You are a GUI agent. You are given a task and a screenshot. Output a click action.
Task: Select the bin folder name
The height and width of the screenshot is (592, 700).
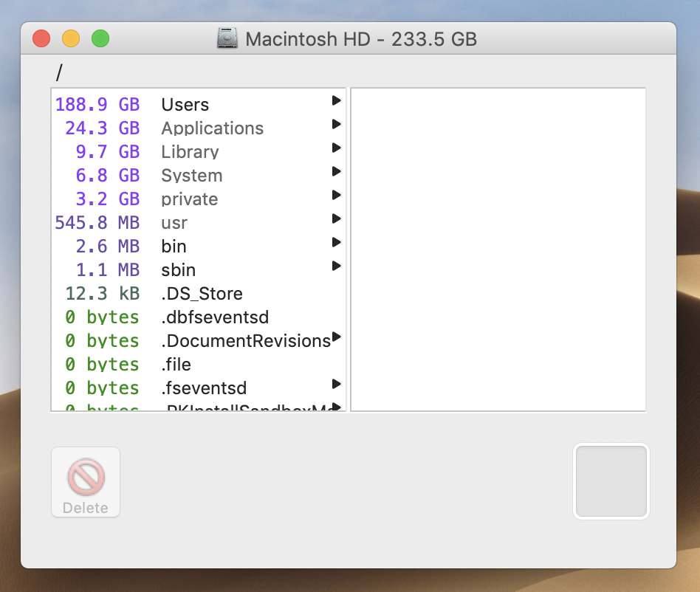174,247
